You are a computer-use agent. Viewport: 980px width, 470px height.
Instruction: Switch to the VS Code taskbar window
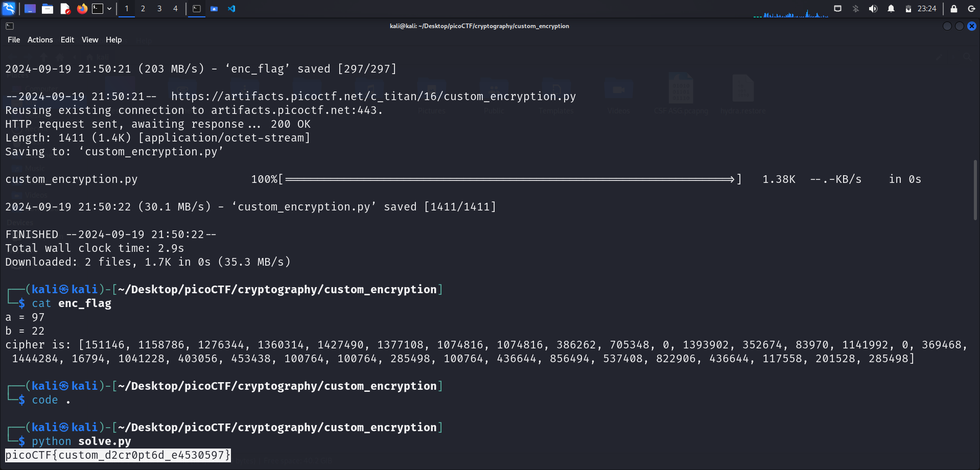pyautogui.click(x=231, y=9)
